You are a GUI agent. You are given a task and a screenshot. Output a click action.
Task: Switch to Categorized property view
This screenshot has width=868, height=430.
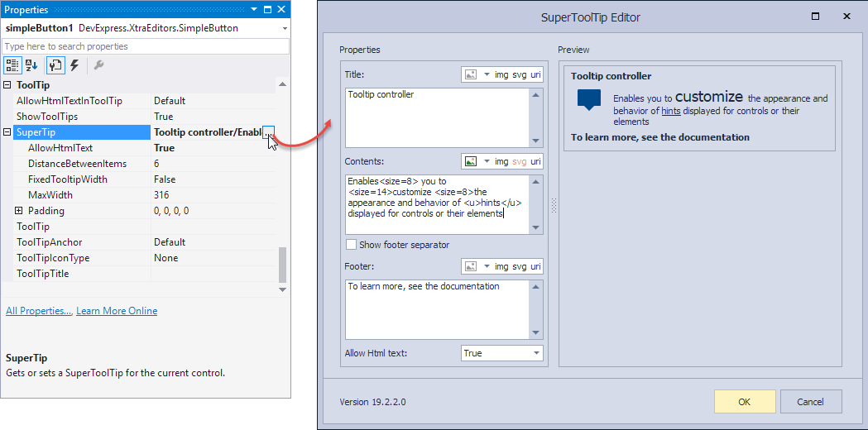[12, 65]
